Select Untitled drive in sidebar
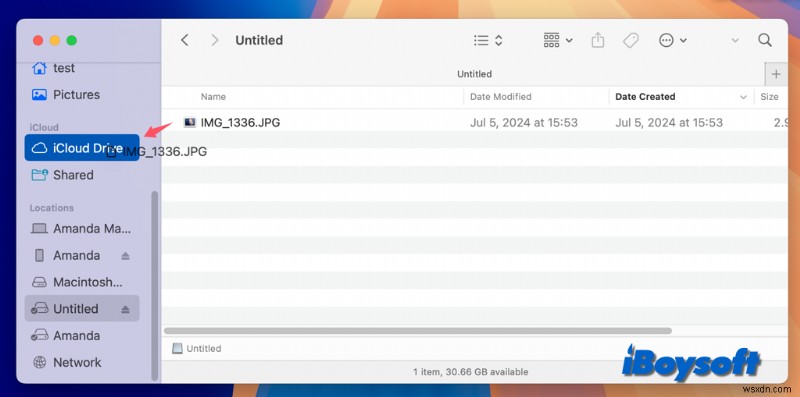 coord(82,309)
